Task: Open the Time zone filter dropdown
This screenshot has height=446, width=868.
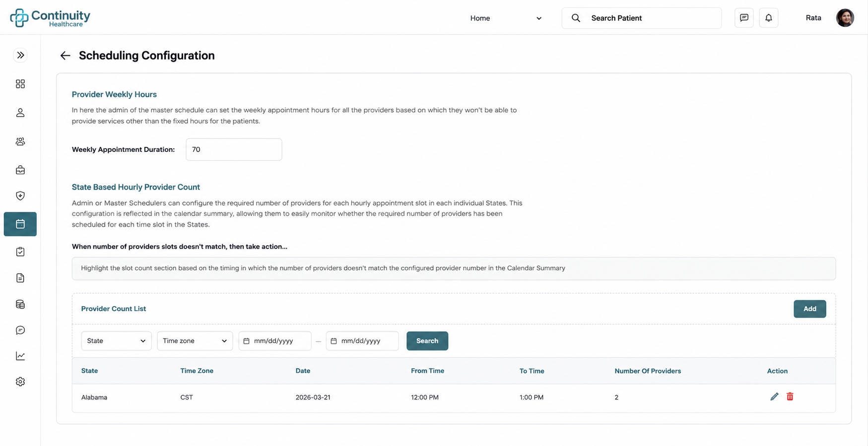Action: point(195,341)
